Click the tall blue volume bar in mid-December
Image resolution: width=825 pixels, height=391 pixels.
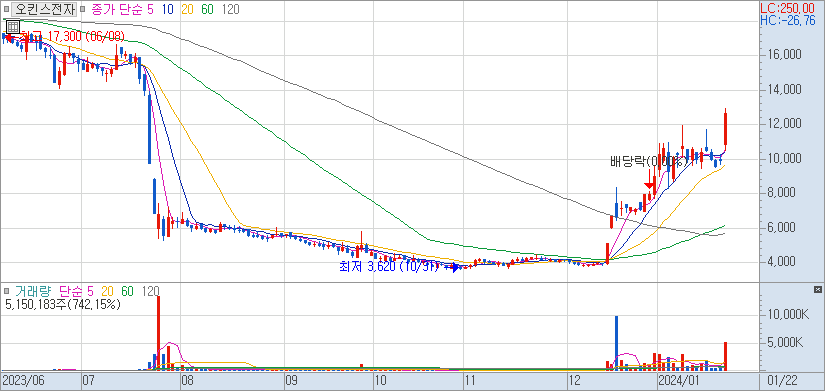click(616, 343)
